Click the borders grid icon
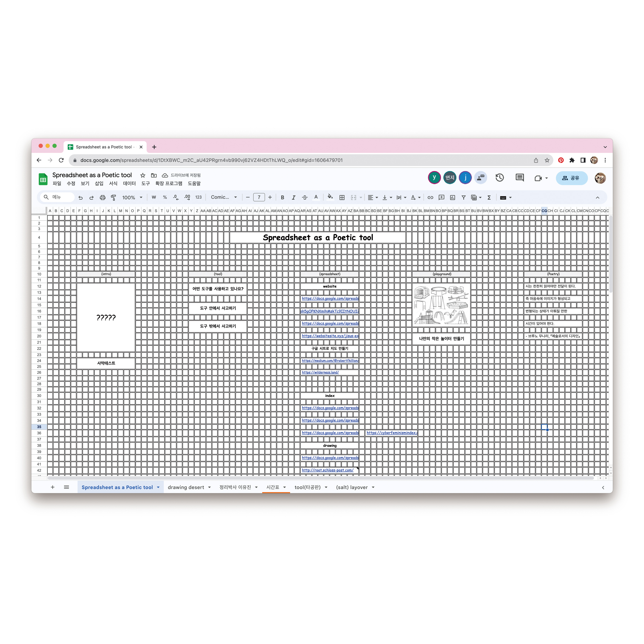644x644 pixels. [342, 198]
